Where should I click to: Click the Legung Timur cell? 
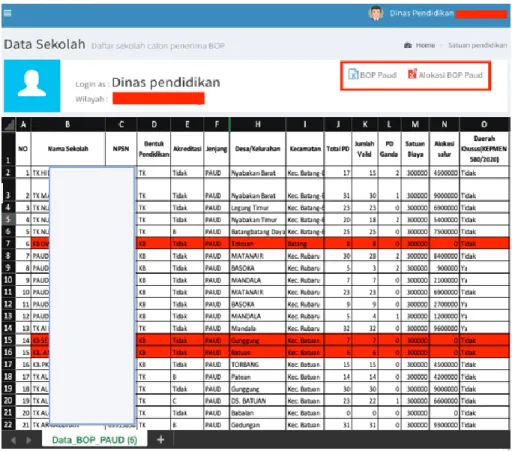pos(257,208)
